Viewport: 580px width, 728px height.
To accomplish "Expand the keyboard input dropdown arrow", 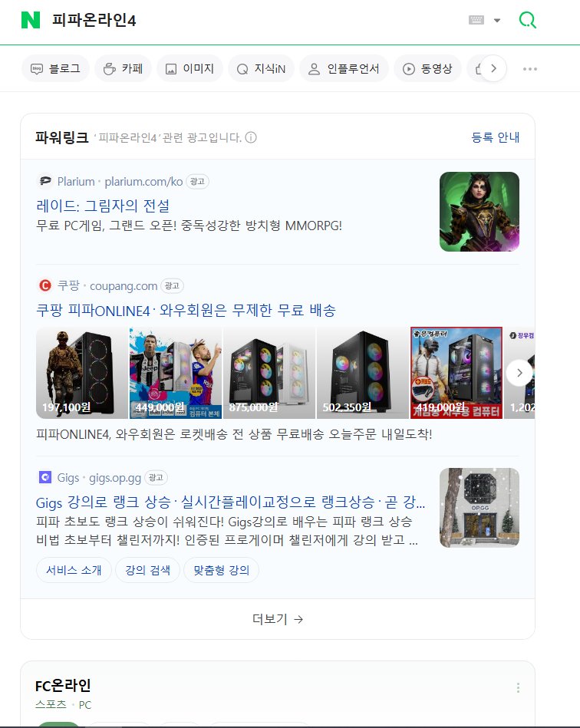I will (497, 21).
